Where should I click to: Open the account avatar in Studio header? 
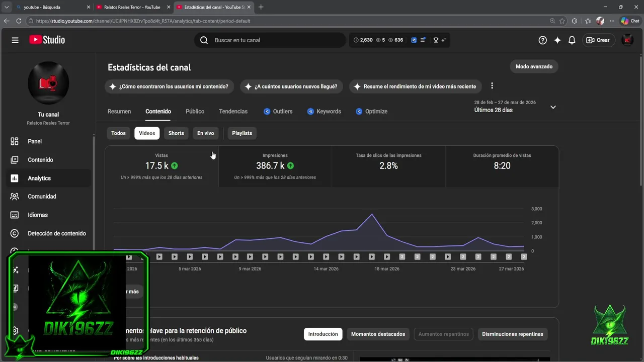coord(627,40)
